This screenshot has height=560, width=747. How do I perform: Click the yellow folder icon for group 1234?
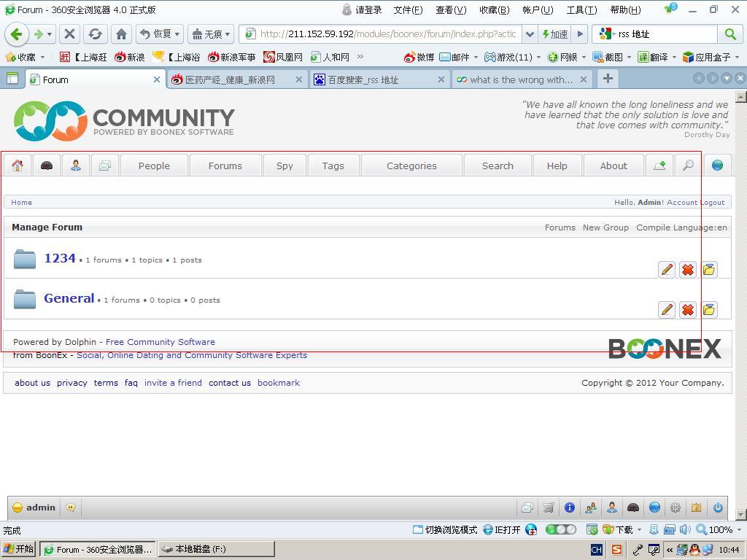point(708,270)
